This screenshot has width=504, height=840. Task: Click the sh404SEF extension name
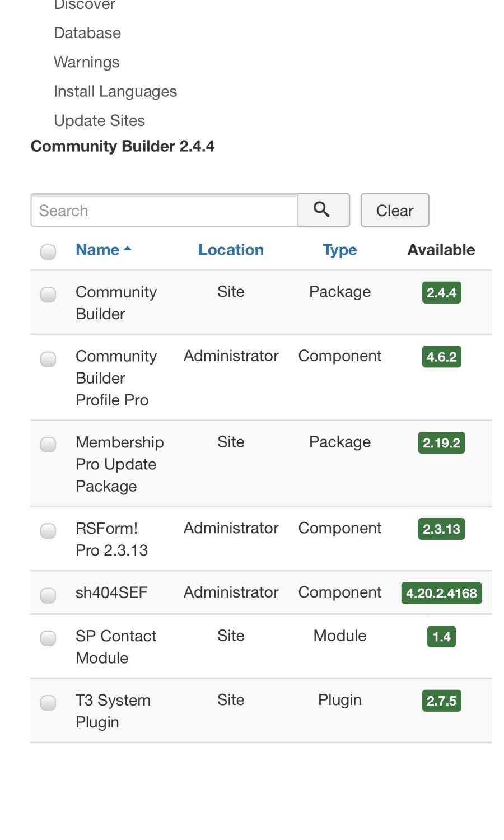(111, 592)
